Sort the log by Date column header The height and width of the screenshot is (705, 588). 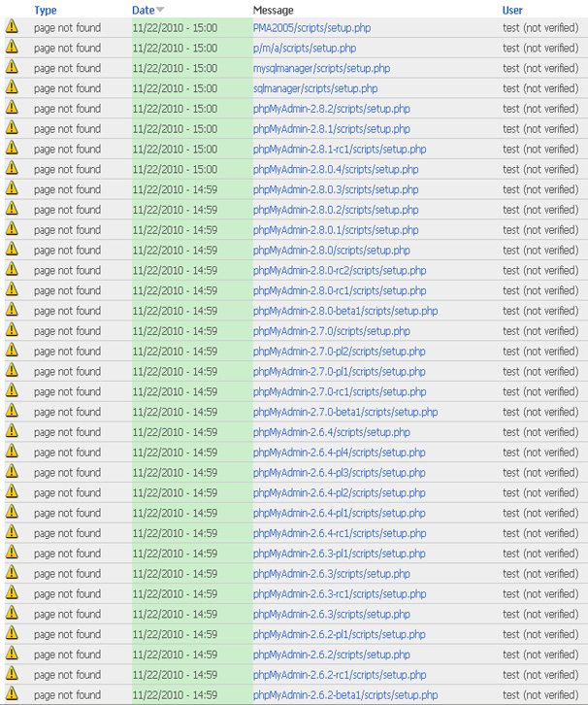143,10
